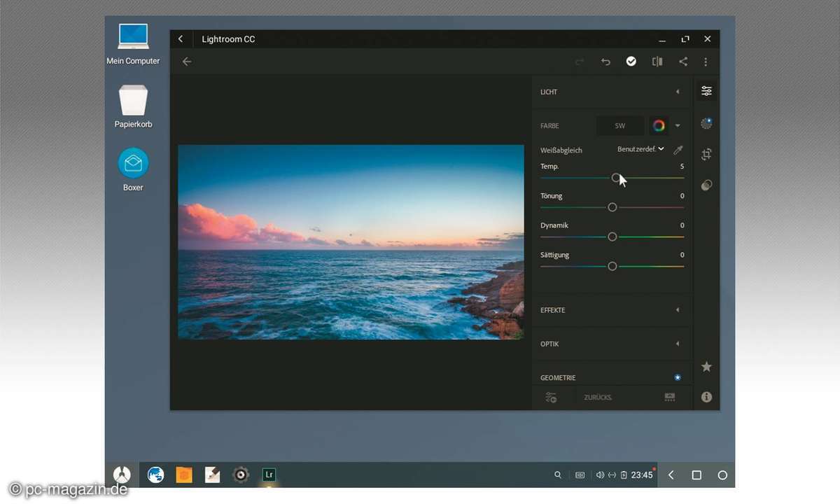Open the selective edits tool with blue dot
840x504 pixels.
(x=706, y=123)
